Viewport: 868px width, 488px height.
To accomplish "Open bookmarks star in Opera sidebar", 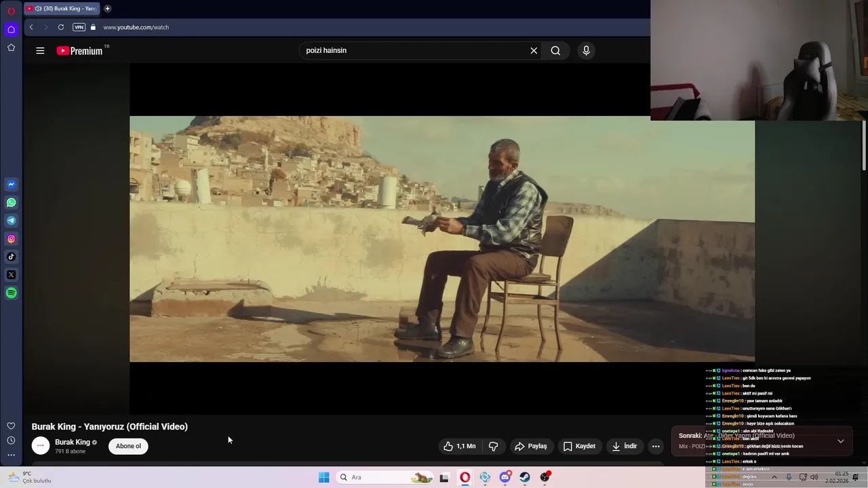I will click(11, 47).
